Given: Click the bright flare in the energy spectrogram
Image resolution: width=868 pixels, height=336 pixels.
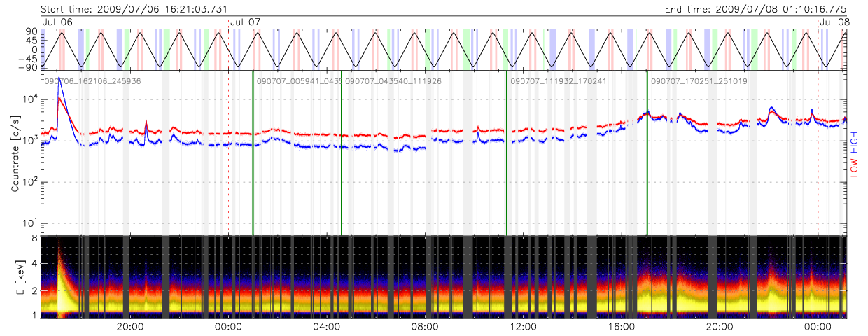Looking at the screenshot, I should click(61, 280).
